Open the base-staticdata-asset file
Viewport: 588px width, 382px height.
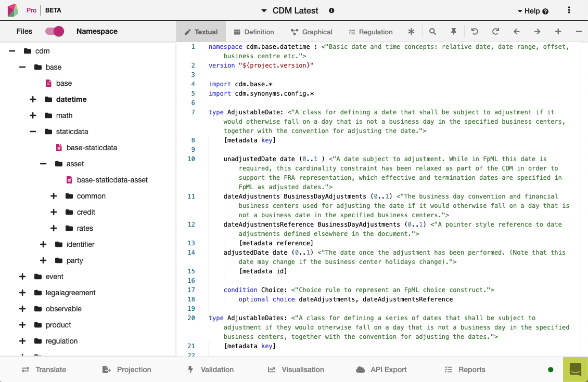[x=112, y=180]
